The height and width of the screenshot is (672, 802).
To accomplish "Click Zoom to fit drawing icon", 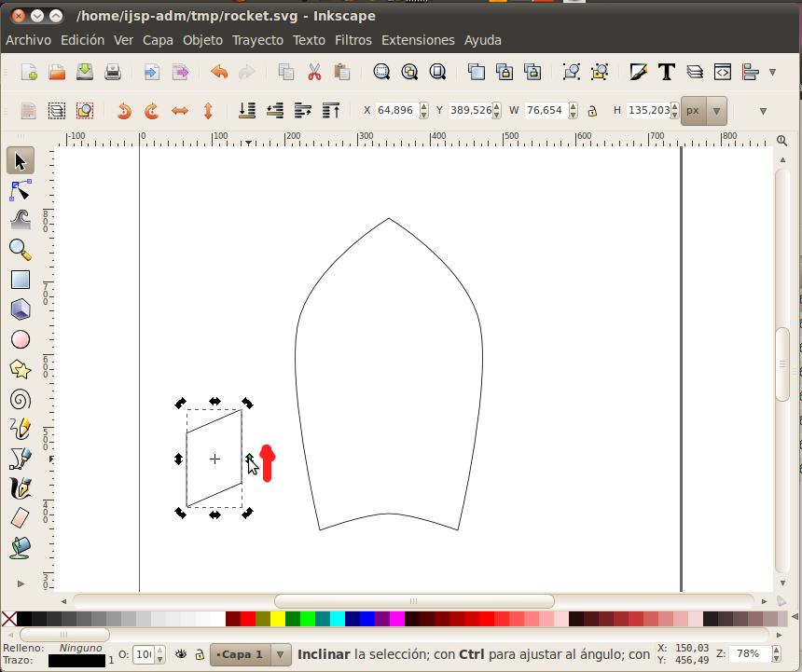I will [x=409, y=72].
